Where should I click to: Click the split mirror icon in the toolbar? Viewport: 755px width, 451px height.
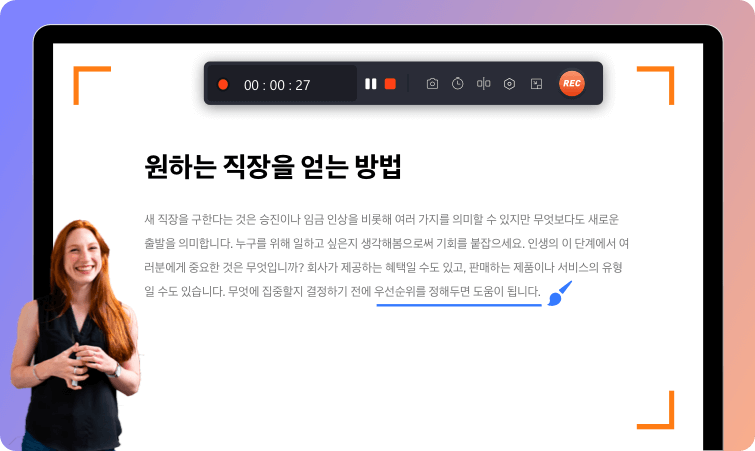coord(483,84)
